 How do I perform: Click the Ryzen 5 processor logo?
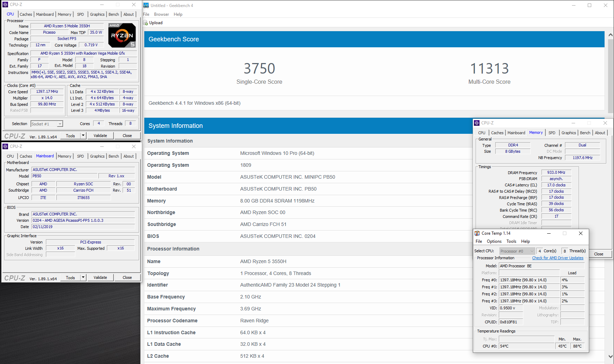point(122,35)
